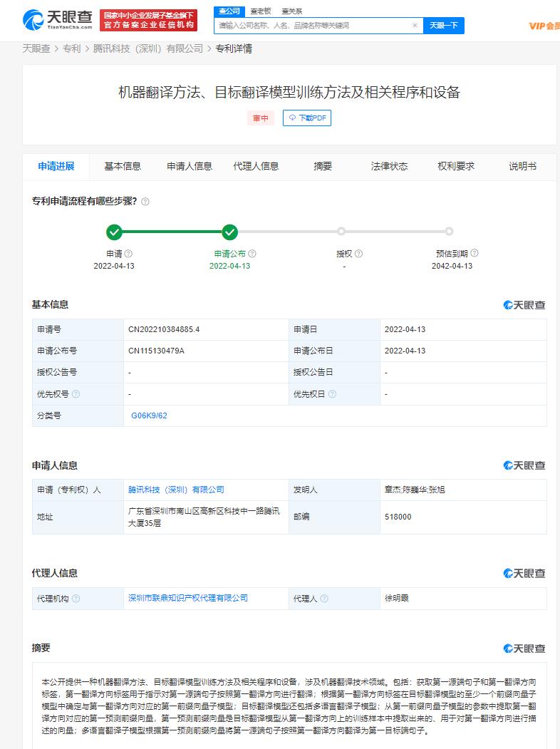Image resolution: width=560 pixels, height=749 pixels.
Task: Select the 法律状态 tab
Action: coord(390,166)
